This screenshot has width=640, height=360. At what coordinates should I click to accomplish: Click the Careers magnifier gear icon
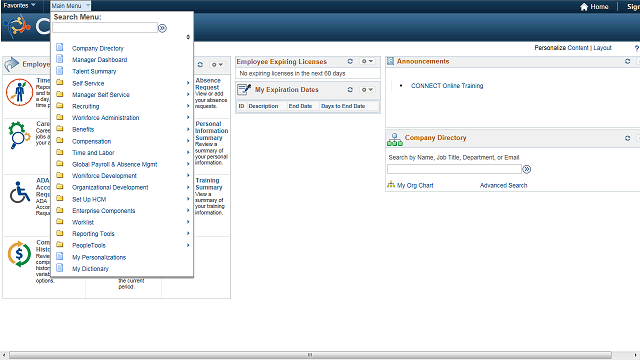tap(19, 135)
